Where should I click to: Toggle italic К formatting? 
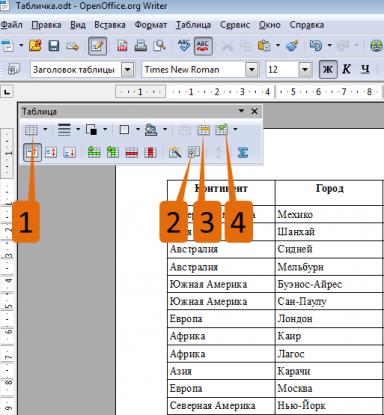click(347, 69)
